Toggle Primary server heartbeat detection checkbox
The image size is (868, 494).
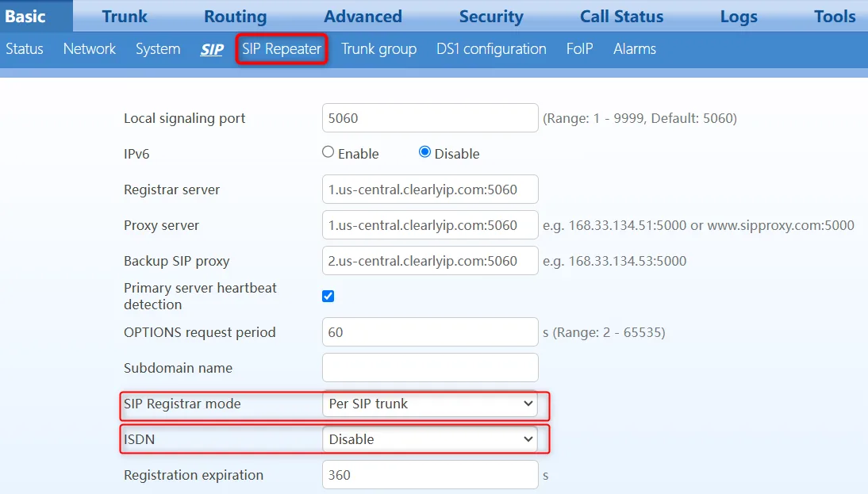pos(328,296)
